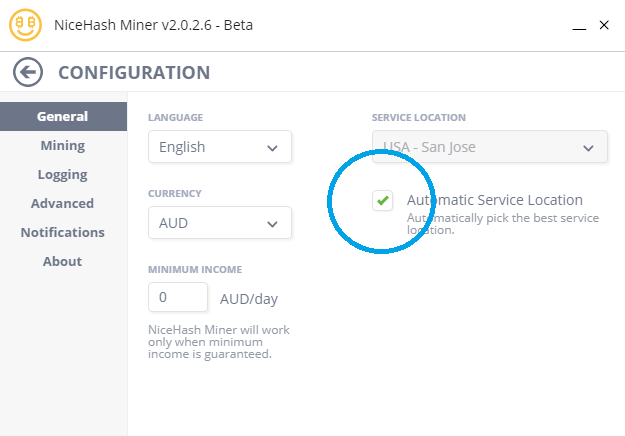This screenshot has height=436, width=625.
Task: Open the Notifications section
Action: pyautogui.click(x=63, y=232)
